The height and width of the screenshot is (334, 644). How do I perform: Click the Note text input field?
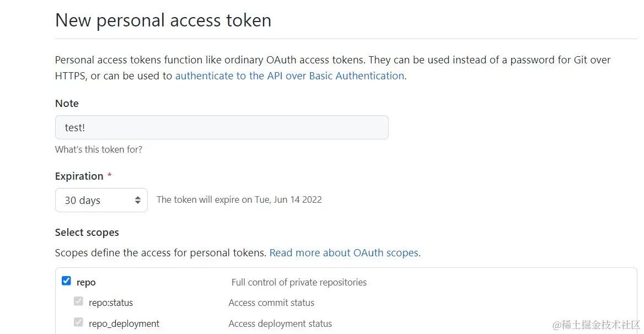coord(222,127)
